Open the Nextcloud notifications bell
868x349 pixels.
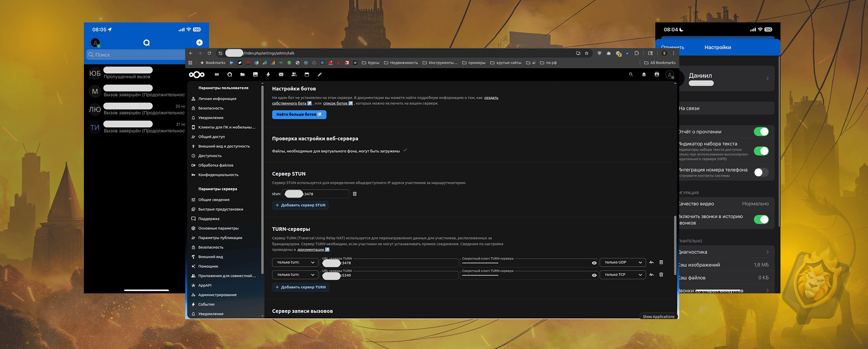(x=644, y=75)
